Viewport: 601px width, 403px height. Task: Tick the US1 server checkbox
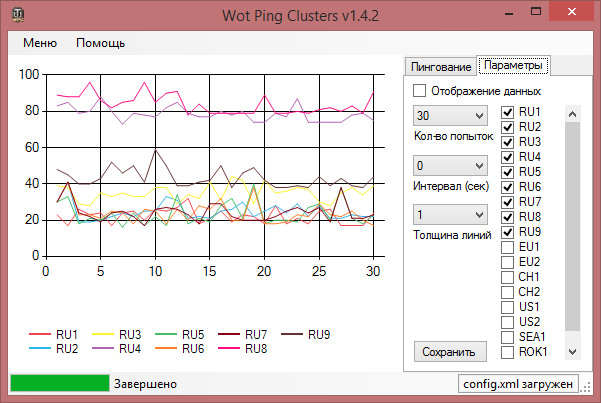point(507,307)
